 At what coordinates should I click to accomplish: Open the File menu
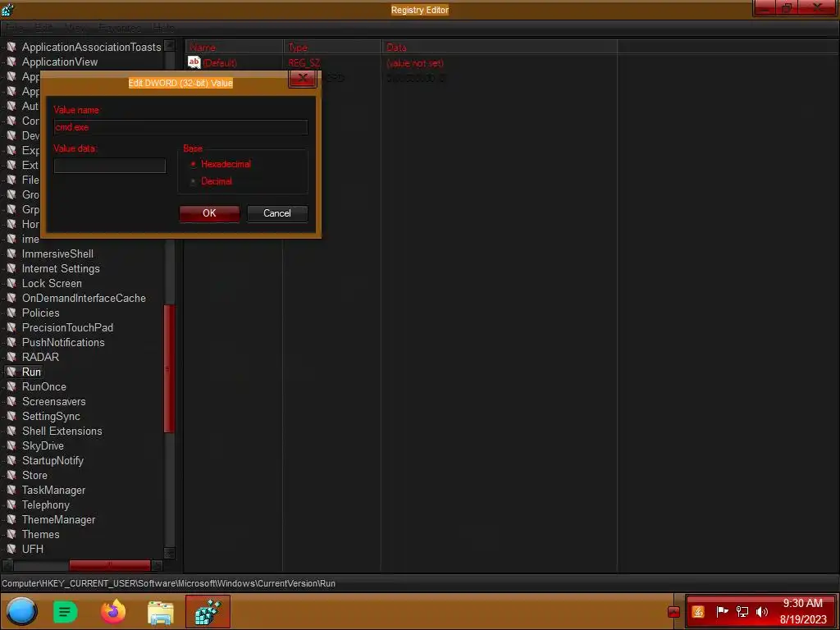tap(15, 28)
